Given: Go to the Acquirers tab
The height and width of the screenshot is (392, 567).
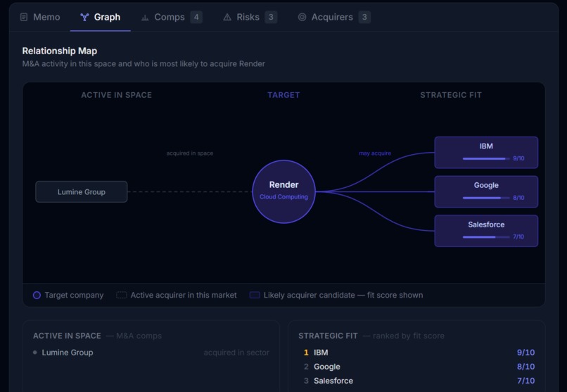Looking at the screenshot, I should [x=334, y=17].
